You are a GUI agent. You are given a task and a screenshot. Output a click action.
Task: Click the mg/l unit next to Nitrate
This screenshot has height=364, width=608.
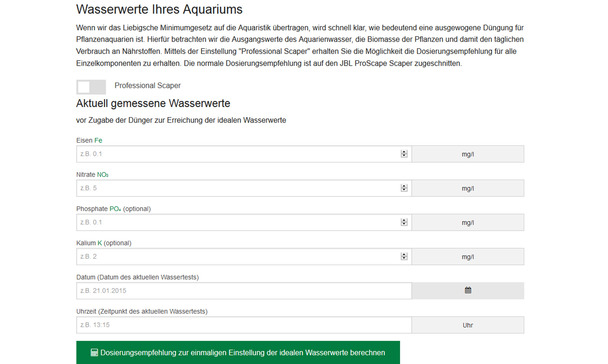coord(468,188)
